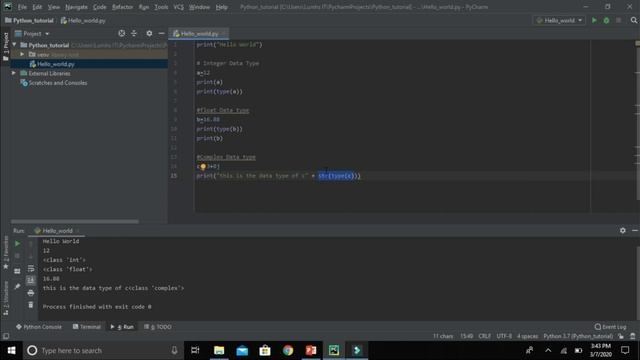Click the stop button in the top toolbar
This screenshot has width=640, height=360.
coord(619,20)
